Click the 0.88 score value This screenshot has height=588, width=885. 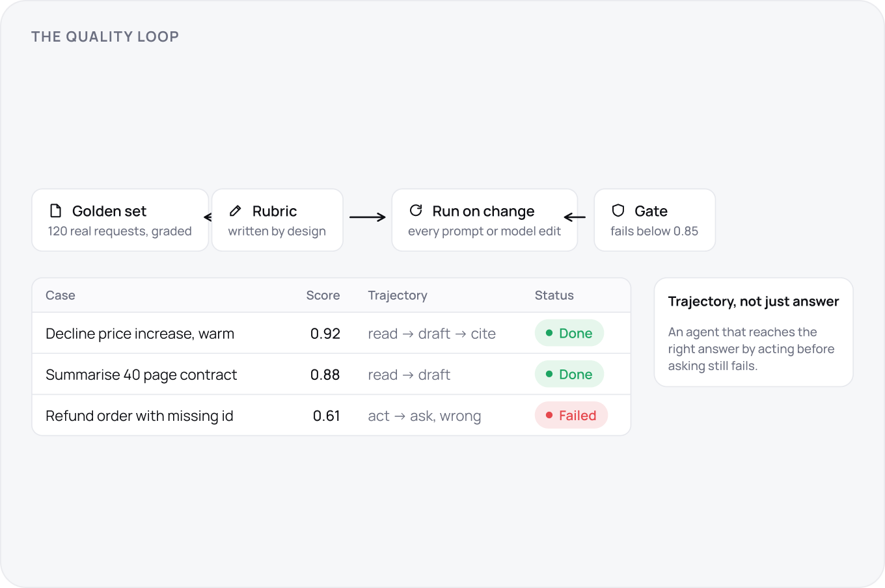coord(325,375)
